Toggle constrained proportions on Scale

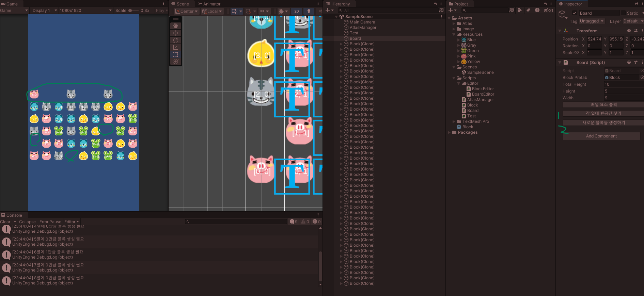[576, 52]
